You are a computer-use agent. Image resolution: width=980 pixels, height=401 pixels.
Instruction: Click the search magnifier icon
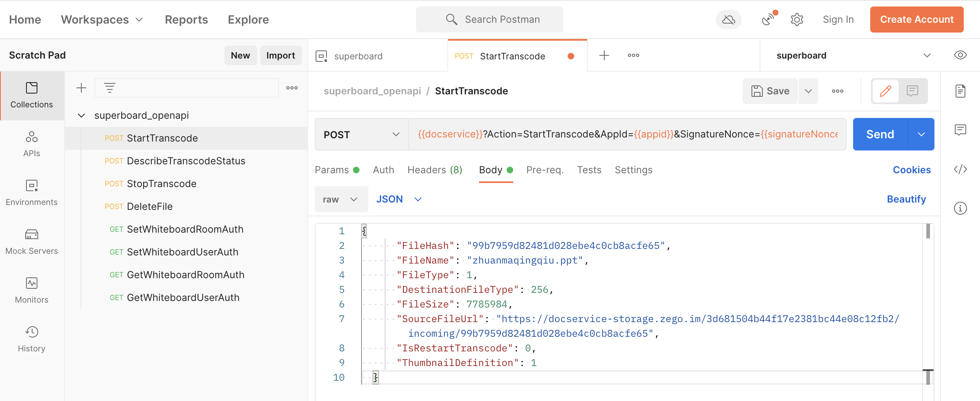tap(451, 19)
